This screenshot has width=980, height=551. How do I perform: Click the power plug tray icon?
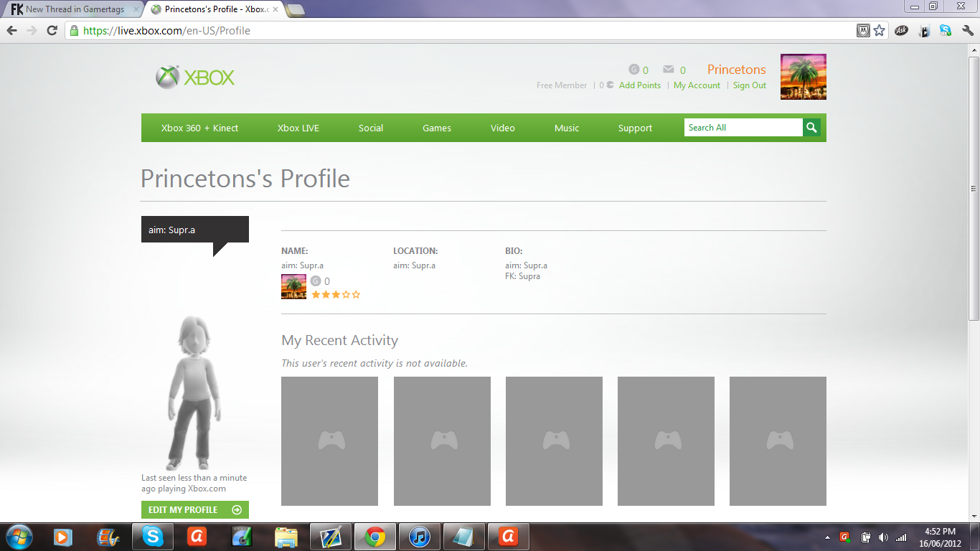pos(865,537)
